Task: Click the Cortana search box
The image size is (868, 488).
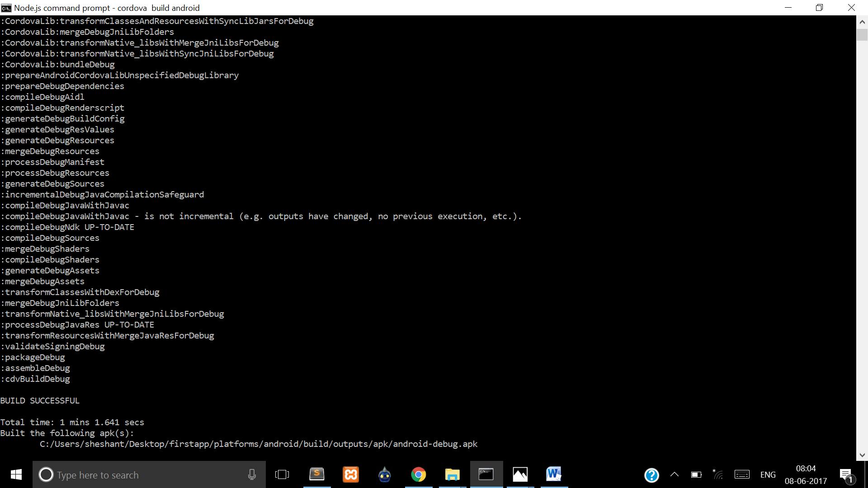Action: [x=149, y=474]
